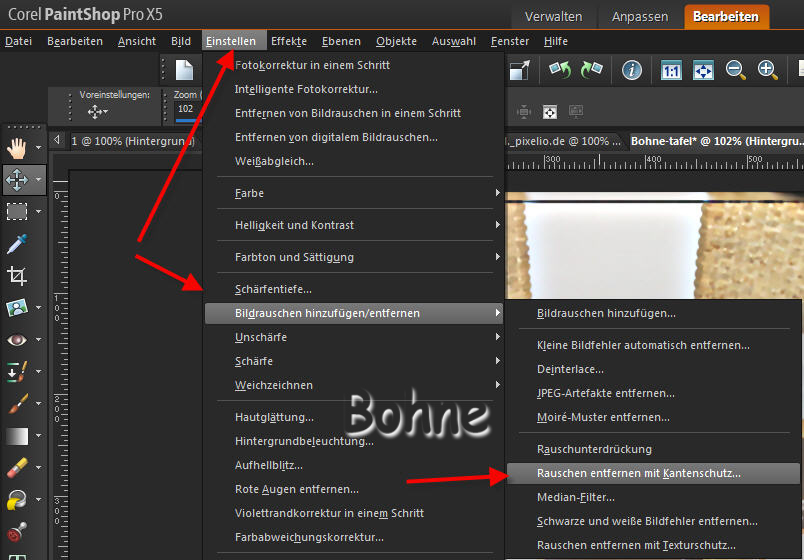Click the Zoom in magnifier icon
The image size is (804, 560).
[768, 70]
